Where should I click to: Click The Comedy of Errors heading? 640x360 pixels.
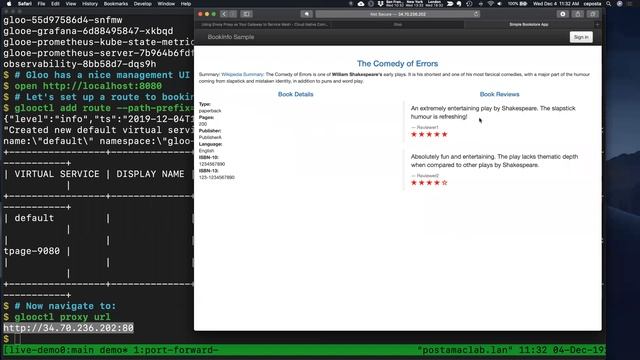coord(398,63)
